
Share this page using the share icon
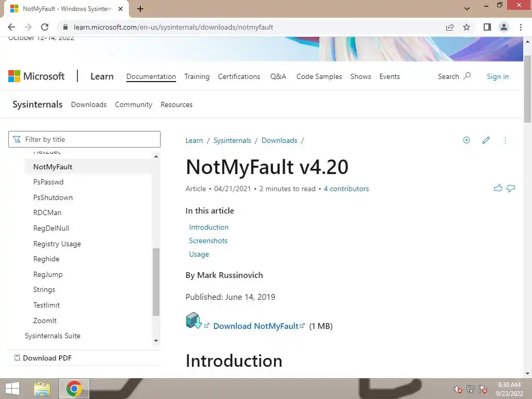coord(450,27)
